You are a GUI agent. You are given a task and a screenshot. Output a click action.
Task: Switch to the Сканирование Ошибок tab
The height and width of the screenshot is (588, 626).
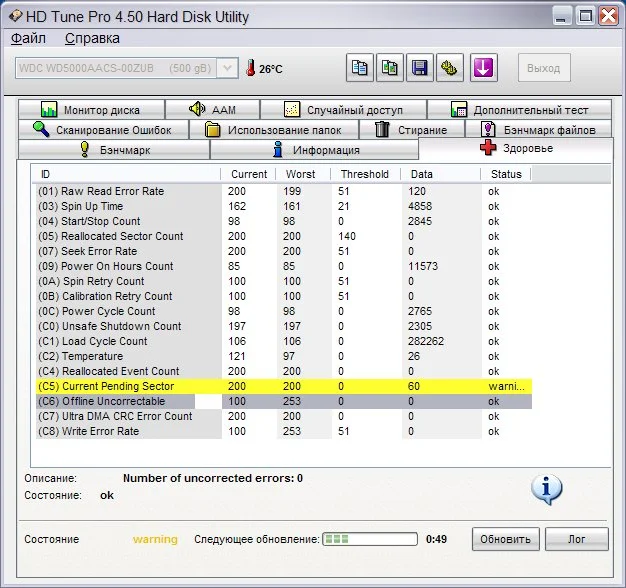[103, 129]
